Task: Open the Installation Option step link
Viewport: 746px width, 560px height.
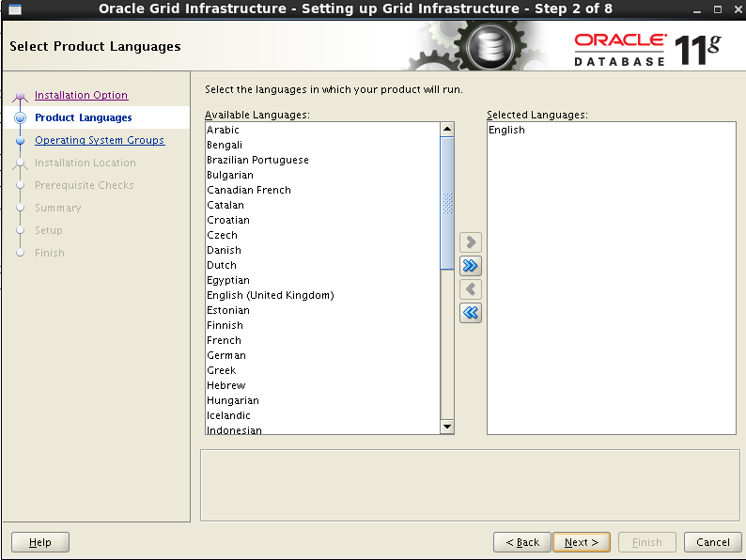Action: pyautogui.click(x=82, y=95)
